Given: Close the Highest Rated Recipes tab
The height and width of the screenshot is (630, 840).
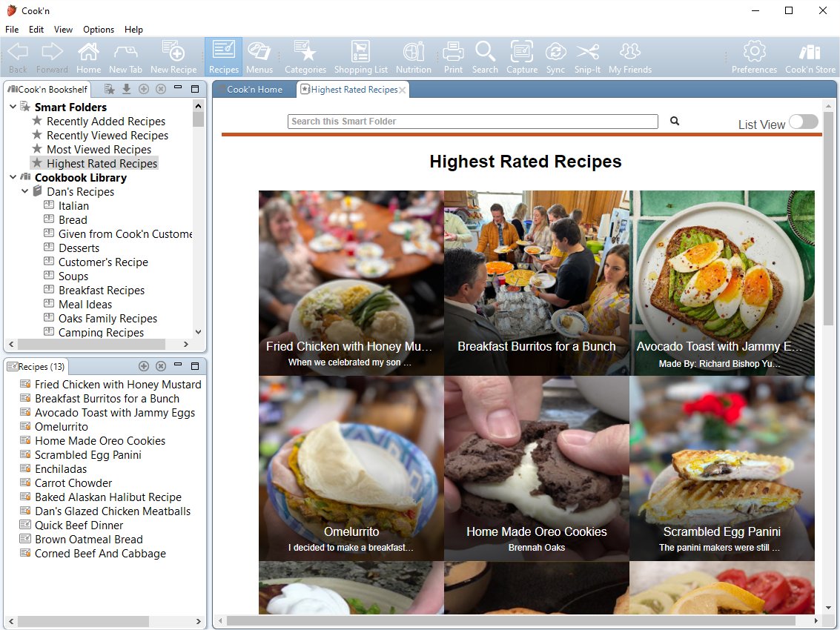Looking at the screenshot, I should coord(403,90).
